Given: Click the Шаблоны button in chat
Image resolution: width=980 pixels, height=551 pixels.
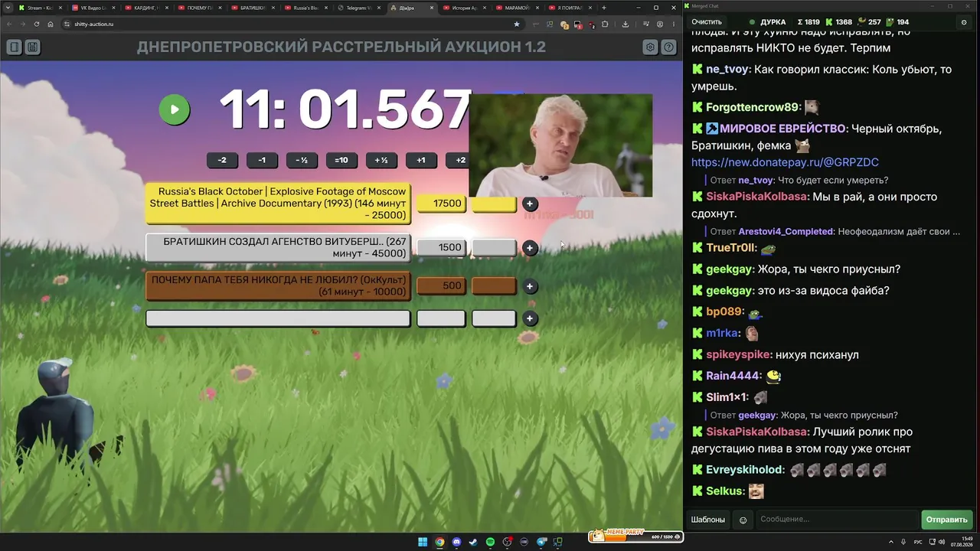Looking at the screenshot, I should (x=708, y=520).
